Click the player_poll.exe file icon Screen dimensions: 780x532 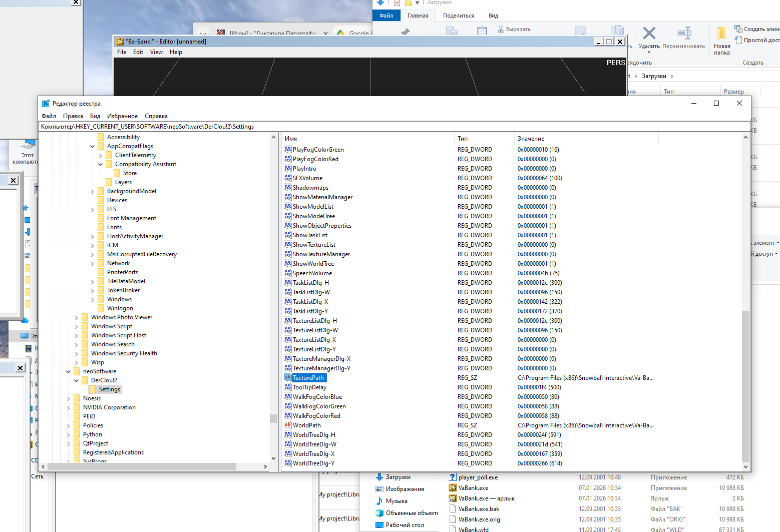coord(453,477)
